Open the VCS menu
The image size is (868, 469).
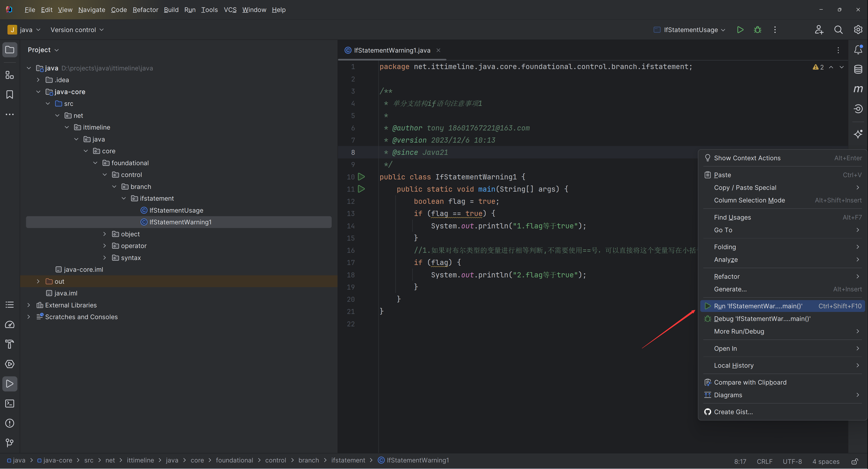pos(230,10)
